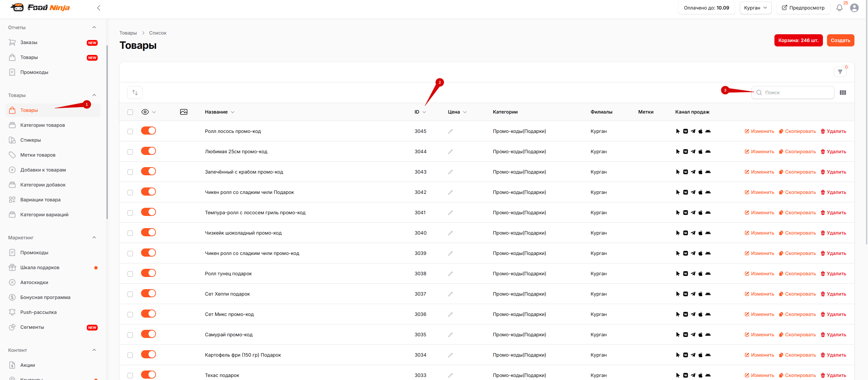Select checkbox for Самурай промо-код

130,335
